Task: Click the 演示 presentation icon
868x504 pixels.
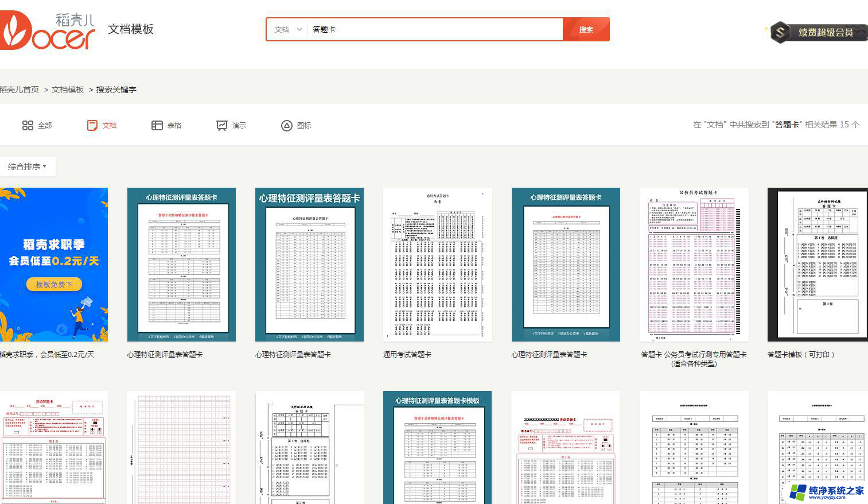Action: (x=221, y=125)
